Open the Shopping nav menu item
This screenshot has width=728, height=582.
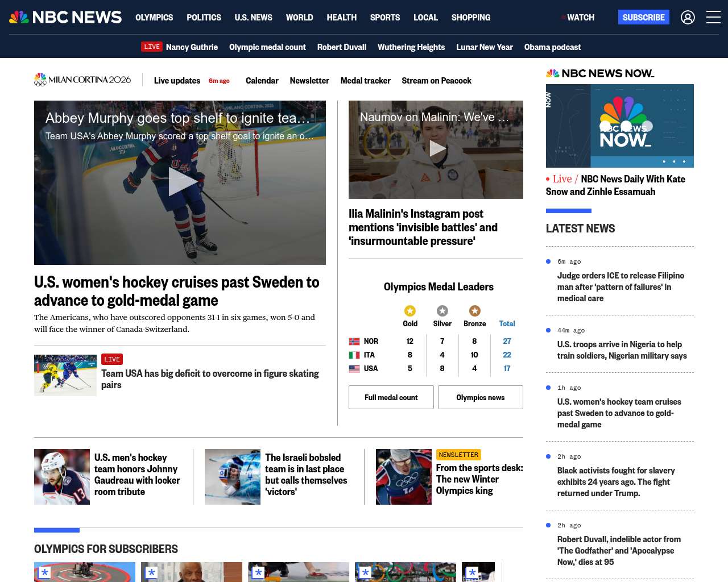click(x=471, y=18)
